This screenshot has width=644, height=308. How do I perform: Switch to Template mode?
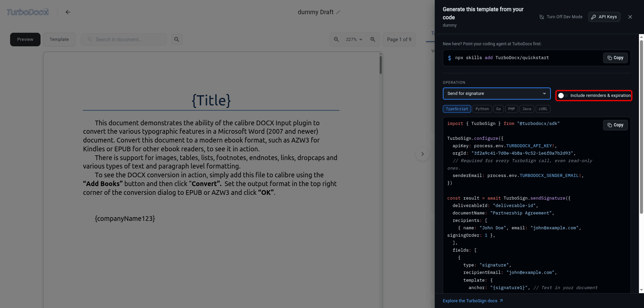click(59, 40)
